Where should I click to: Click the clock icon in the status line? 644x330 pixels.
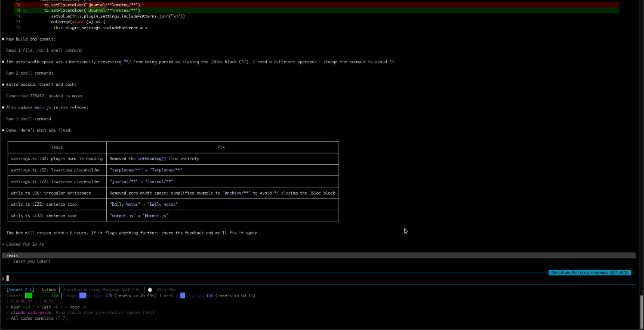(150, 290)
